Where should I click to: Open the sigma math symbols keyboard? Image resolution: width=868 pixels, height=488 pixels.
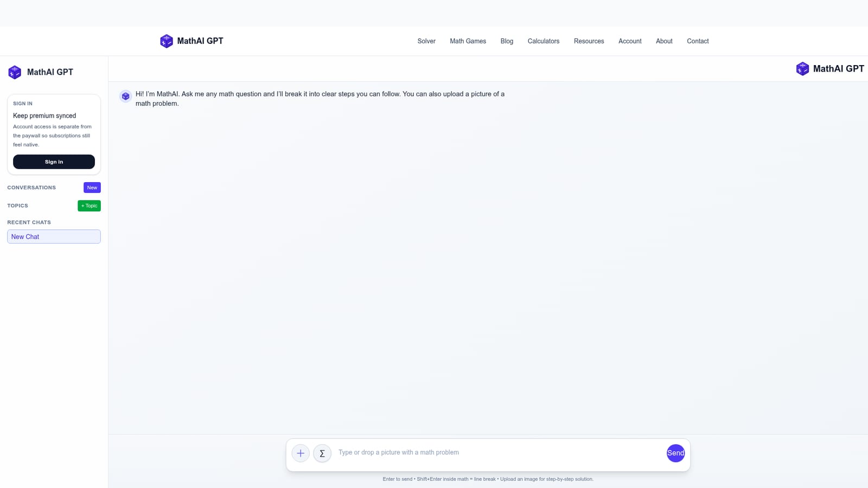322,453
